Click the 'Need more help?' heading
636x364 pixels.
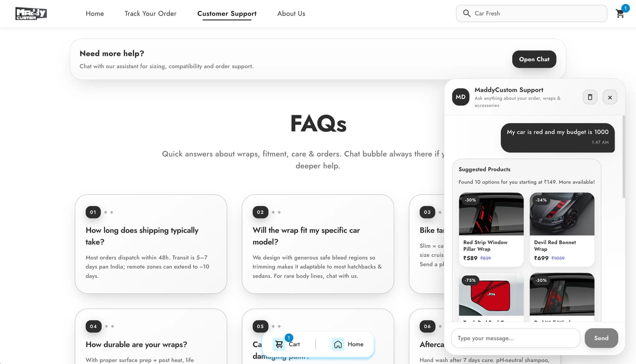pos(112,53)
